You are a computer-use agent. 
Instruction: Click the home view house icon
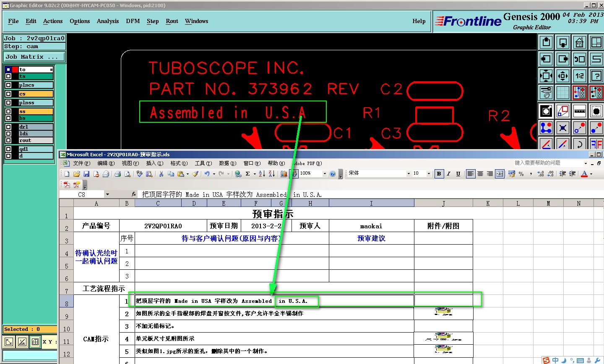click(580, 42)
